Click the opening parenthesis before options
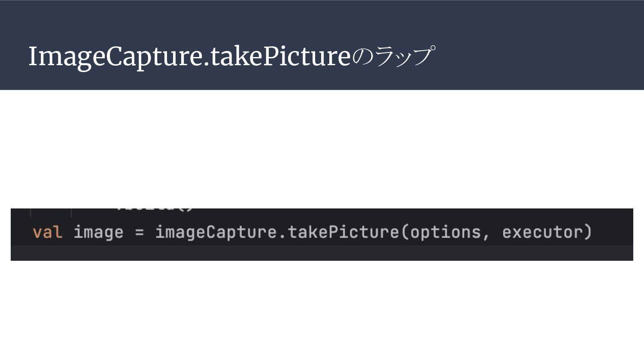Viewport: 644px width, 362px height. (405, 232)
